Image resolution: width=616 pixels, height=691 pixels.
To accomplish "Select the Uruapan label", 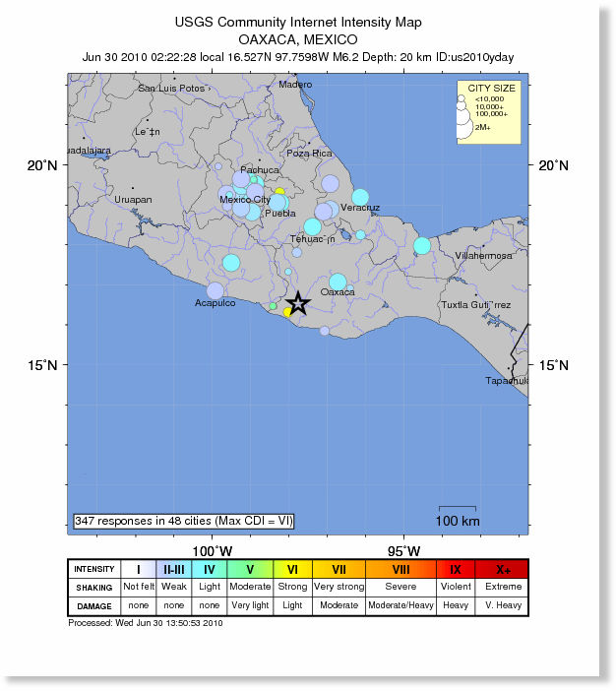I will [x=133, y=200].
